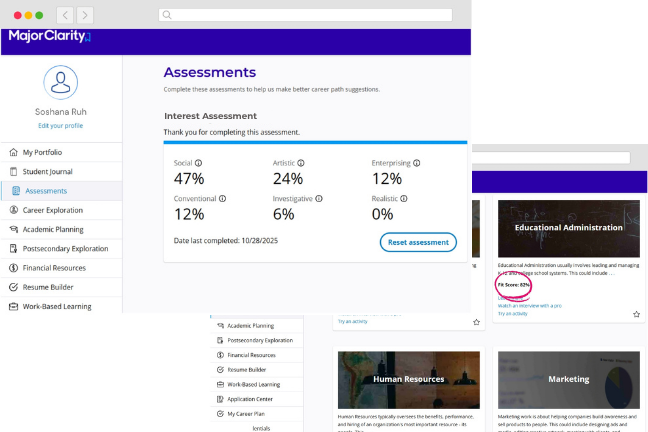Show info for the Realistic score
The width and height of the screenshot is (648, 432).
[x=404, y=198]
